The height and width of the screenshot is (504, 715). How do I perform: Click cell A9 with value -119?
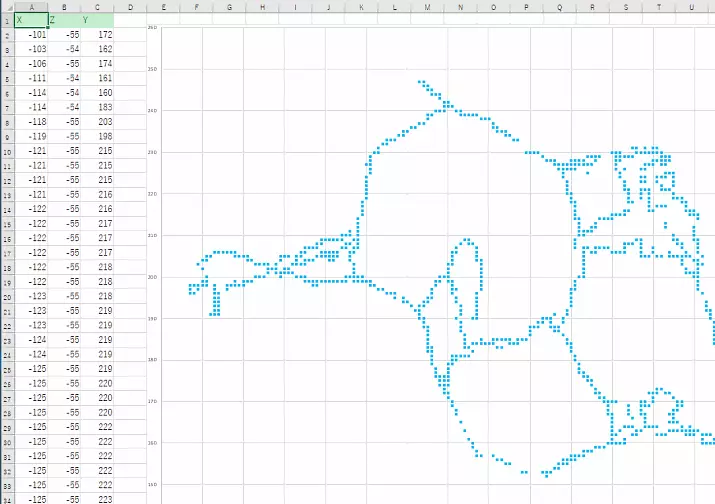tap(31, 136)
